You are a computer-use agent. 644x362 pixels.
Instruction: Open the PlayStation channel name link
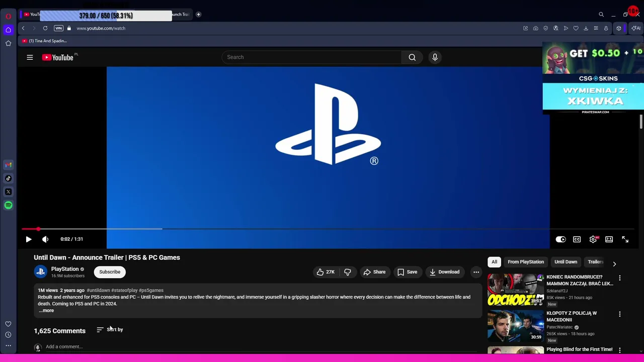pyautogui.click(x=65, y=269)
